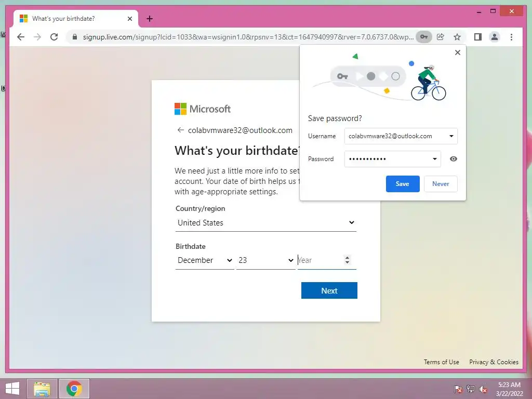Click the Year stepper arrows
The height and width of the screenshot is (399, 532).
[347, 260]
